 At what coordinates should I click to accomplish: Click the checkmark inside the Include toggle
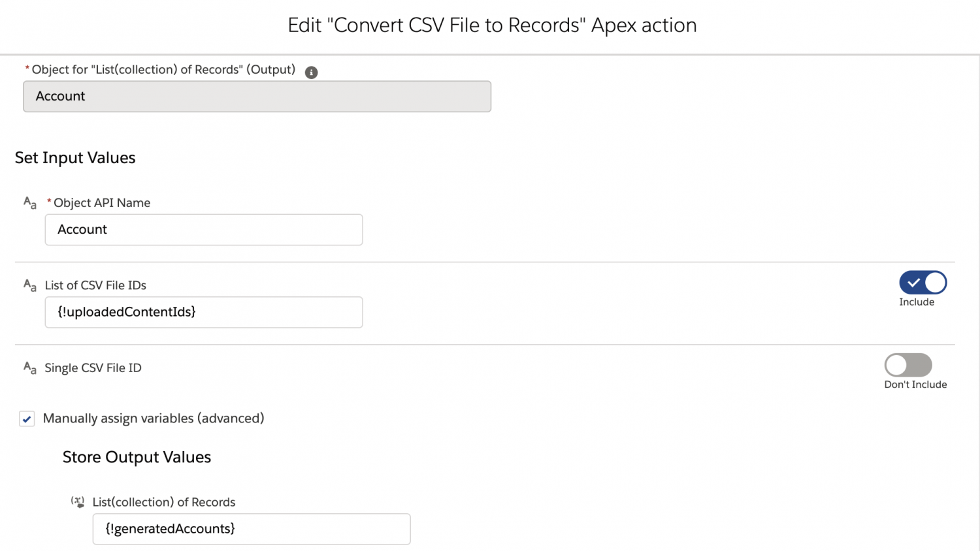pos(912,283)
